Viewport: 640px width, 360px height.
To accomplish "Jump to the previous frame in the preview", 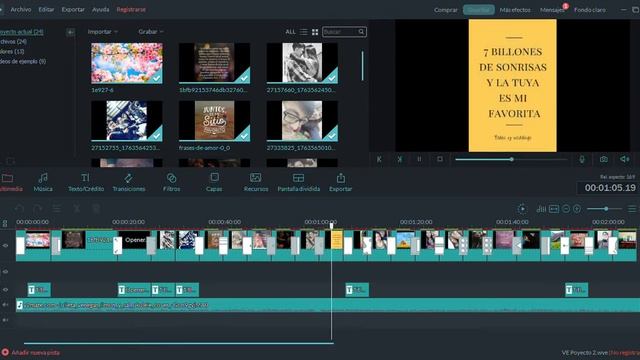I will [379, 159].
